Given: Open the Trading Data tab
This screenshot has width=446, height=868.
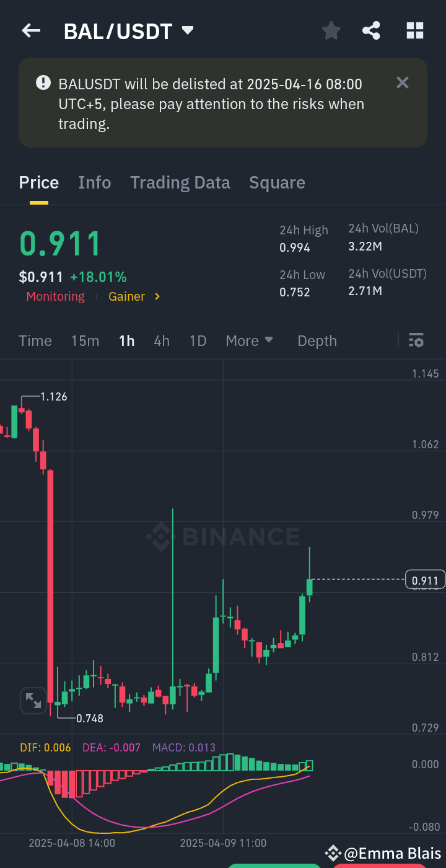Looking at the screenshot, I should point(180,182).
